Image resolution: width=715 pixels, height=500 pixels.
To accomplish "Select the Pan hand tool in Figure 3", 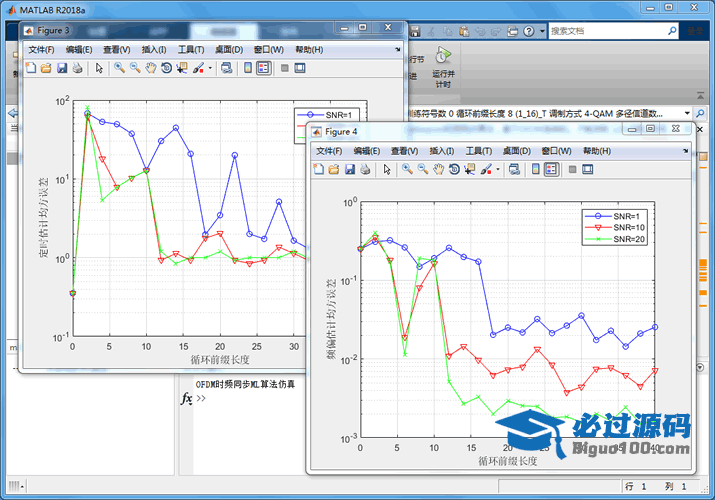I will coord(150,68).
